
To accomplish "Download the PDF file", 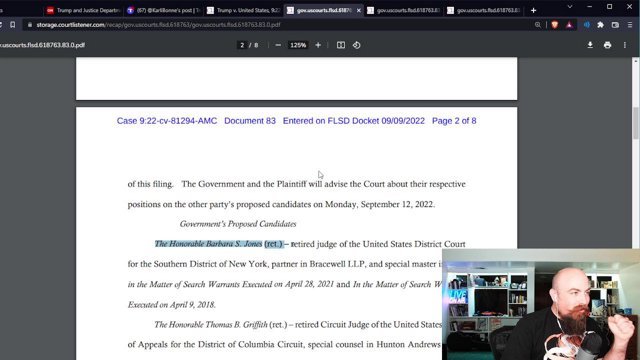I will tap(590, 45).
